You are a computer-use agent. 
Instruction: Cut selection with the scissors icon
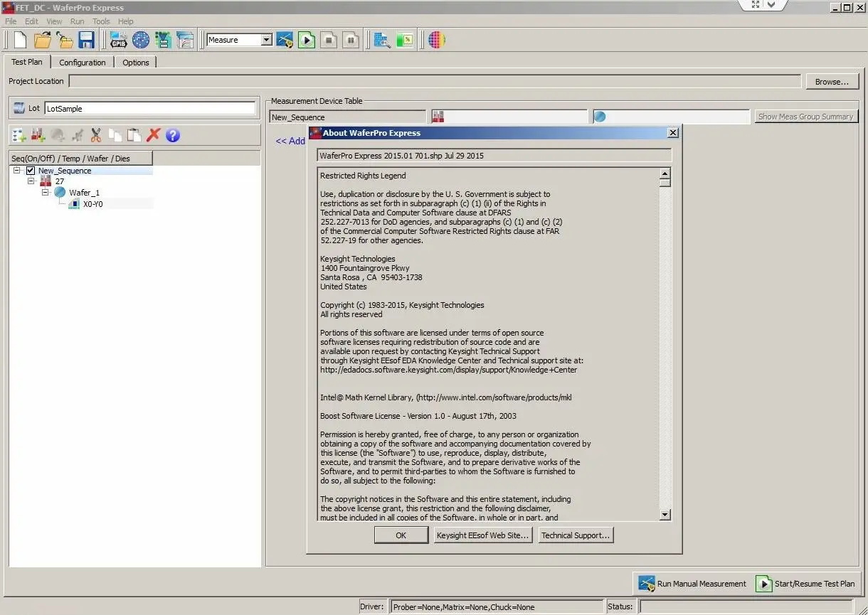point(96,135)
